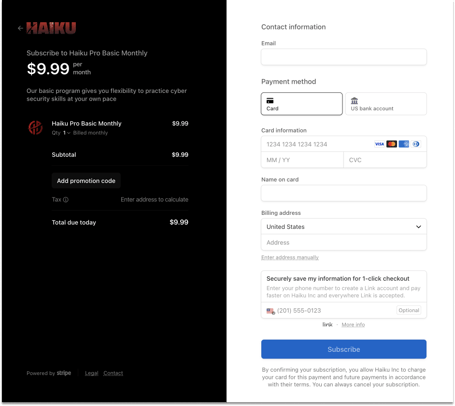Click the Visa card brand icon
The image size is (455, 406).
[379, 144]
